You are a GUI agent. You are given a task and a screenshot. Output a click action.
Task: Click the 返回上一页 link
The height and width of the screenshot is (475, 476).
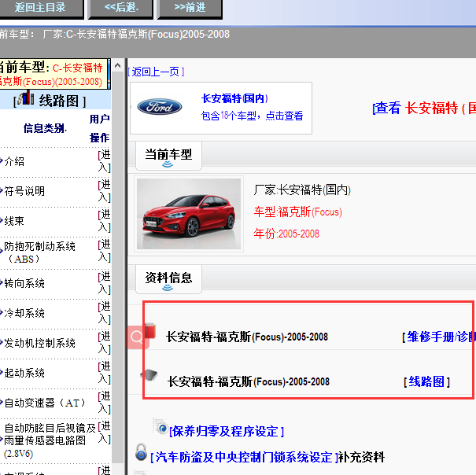pos(156,72)
